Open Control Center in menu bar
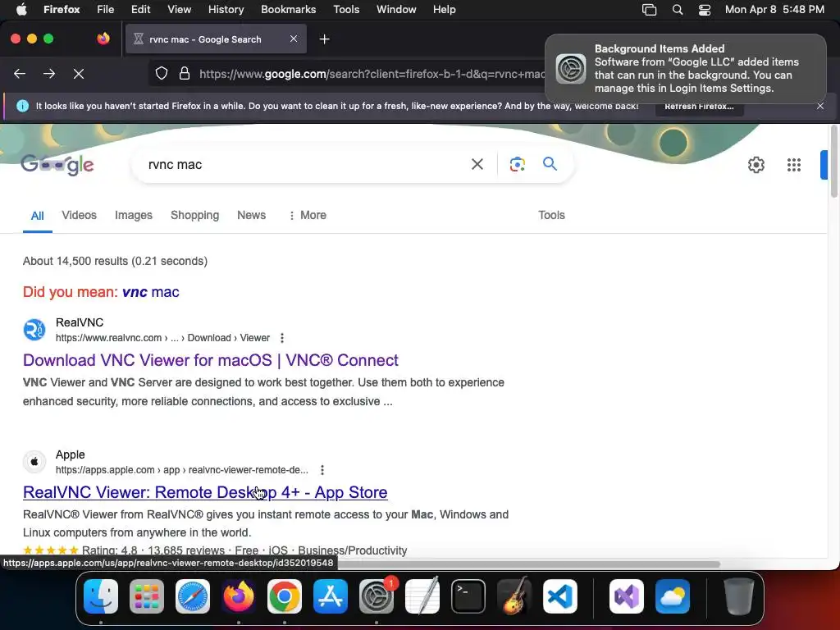840x630 pixels. pos(705,10)
